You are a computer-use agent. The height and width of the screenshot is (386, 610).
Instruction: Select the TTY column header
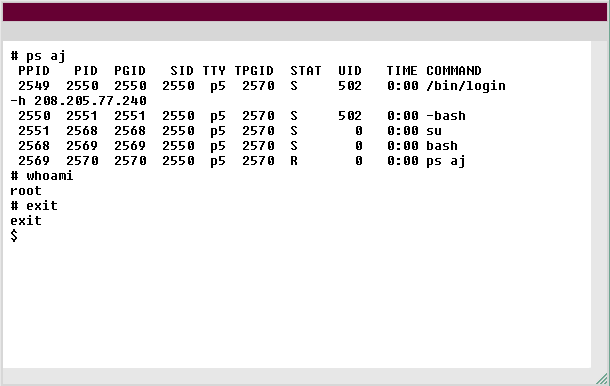(x=214, y=71)
